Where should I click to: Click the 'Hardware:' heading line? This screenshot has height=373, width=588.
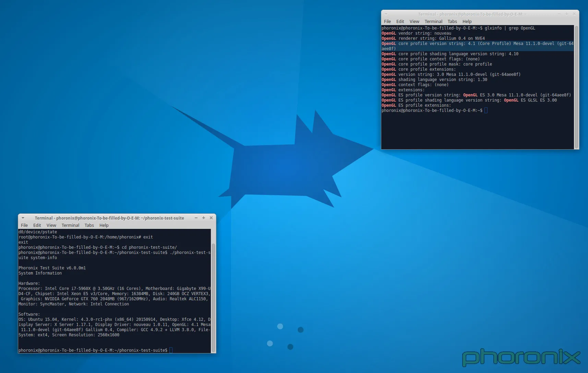click(x=29, y=283)
